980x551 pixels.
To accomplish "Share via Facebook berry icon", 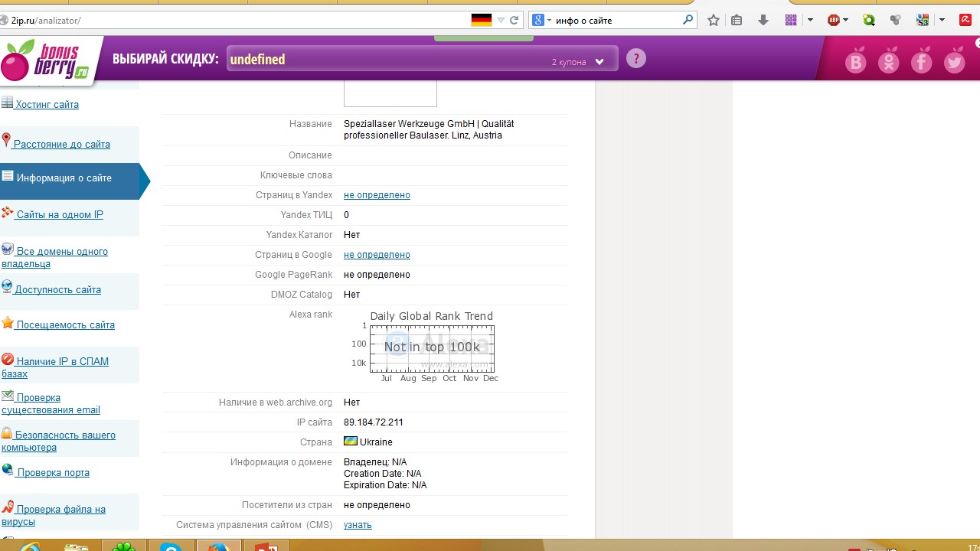I will (x=921, y=61).
